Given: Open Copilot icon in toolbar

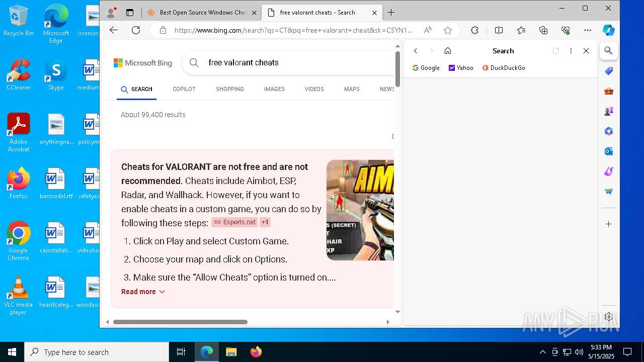Looking at the screenshot, I should pyautogui.click(x=609, y=30).
